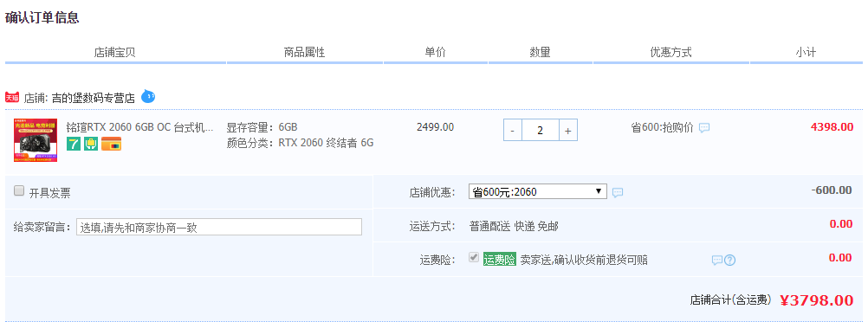Open Wangwang chat icon next to store name
The height and width of the screenshot is (322, 868).
(x=148, y=96)
